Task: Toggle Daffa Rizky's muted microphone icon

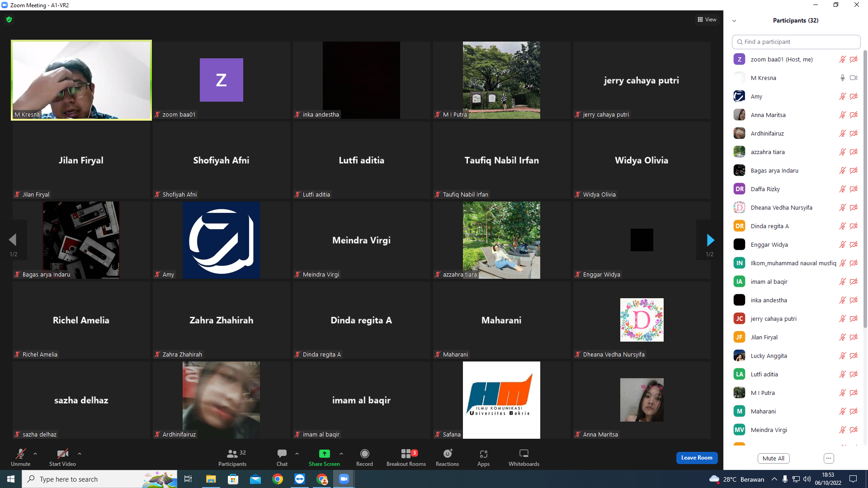Action: 843,189
